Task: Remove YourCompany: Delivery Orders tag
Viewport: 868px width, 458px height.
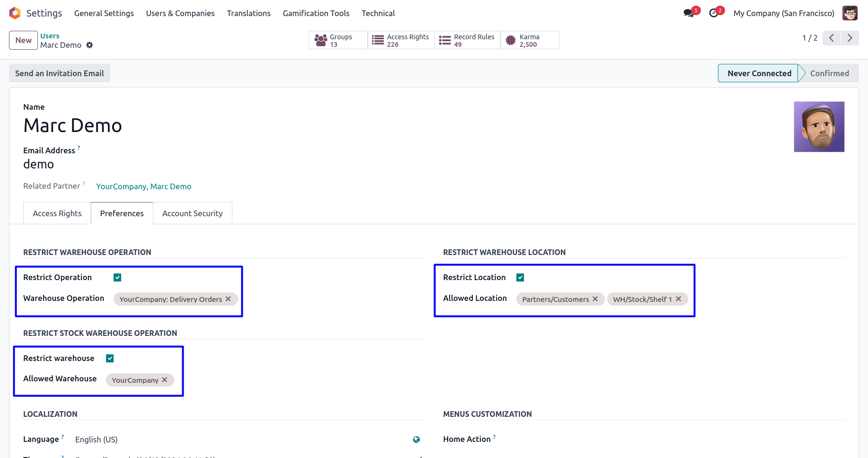Action: point(228,299)
